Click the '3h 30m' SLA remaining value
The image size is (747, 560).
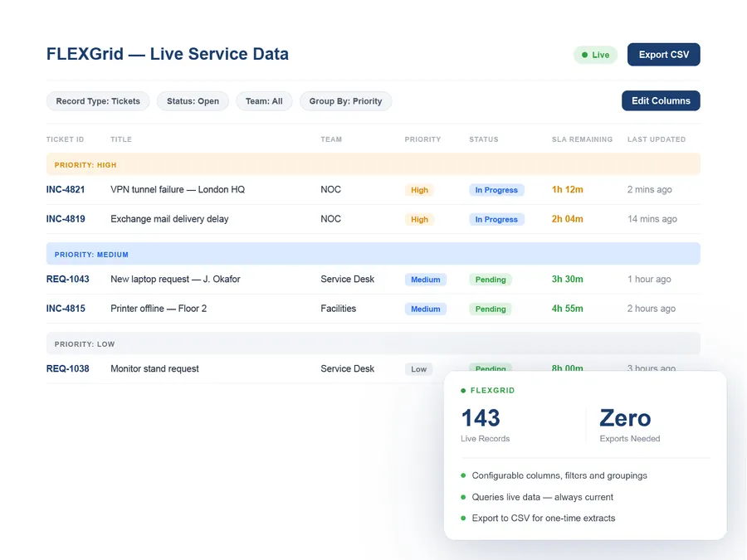(568, 279)
